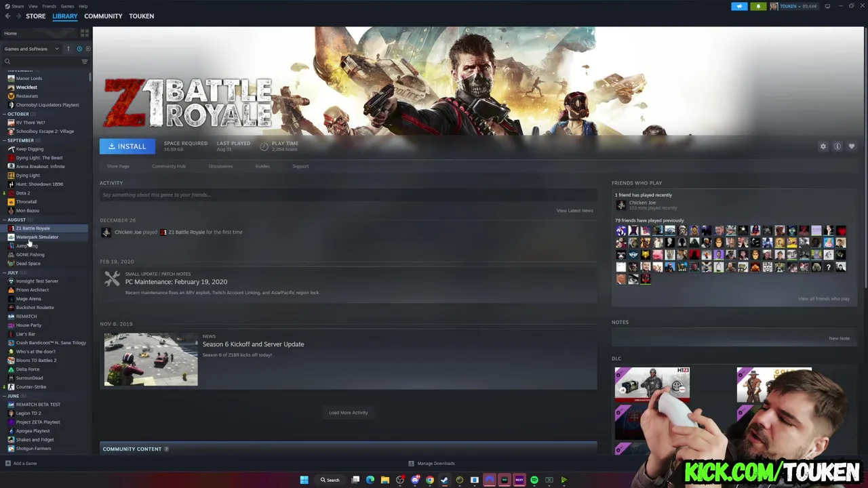Screen dimensions: 868x488
Task: Type in the activity status field
Action: [x=348, y=195]
